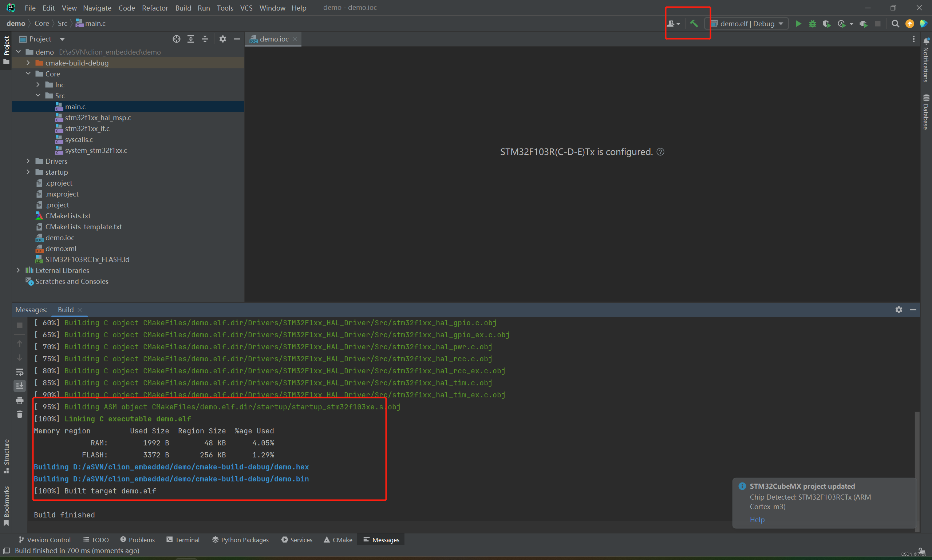Collapse all in the Project panel
Viewport: 932px width, 560px height.
click(x=205, y=39)
